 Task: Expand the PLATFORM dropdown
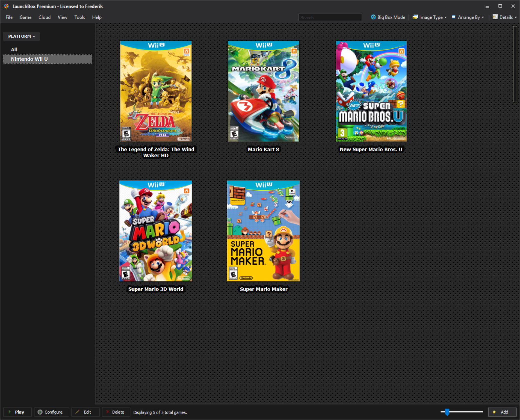point(21,36)
